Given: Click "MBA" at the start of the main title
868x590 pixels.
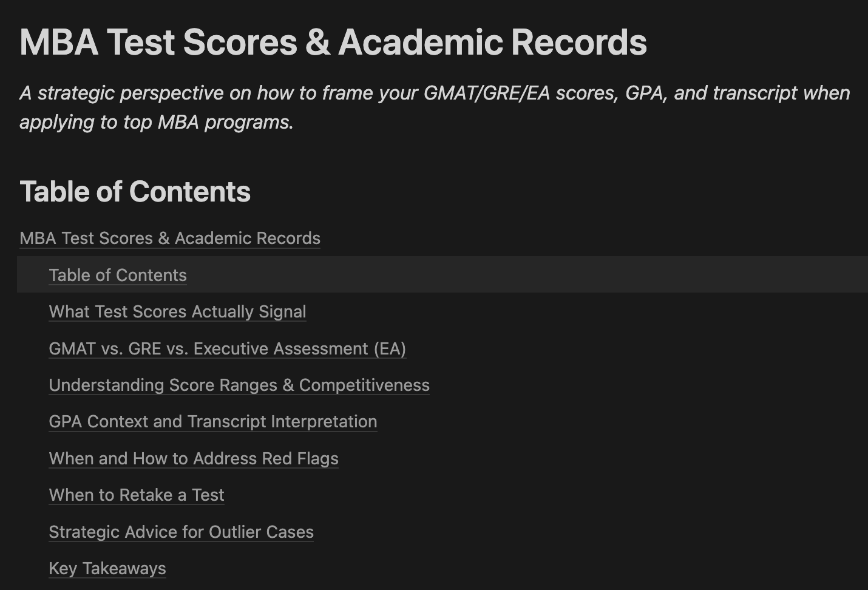Looking at the screenshot, I should (59, 42).
